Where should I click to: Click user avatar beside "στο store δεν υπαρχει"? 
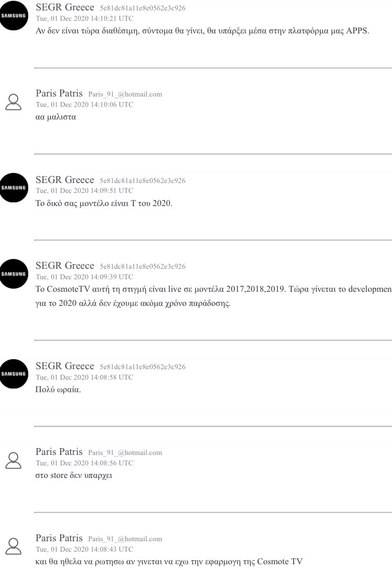pos(13,460)
